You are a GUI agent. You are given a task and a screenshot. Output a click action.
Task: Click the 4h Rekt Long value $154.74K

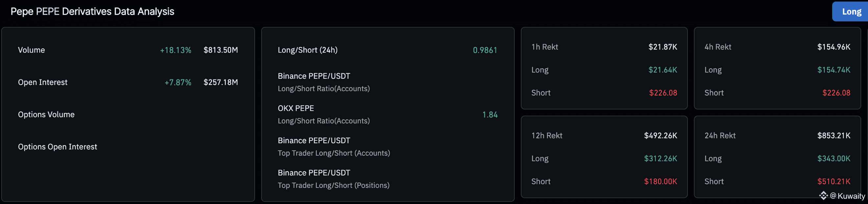(x=833, y=70)
